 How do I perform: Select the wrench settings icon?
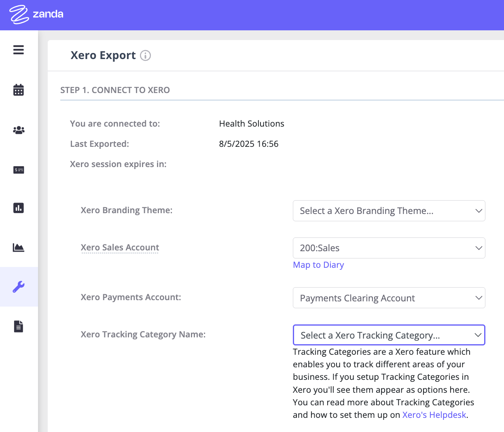pos(19,287)
